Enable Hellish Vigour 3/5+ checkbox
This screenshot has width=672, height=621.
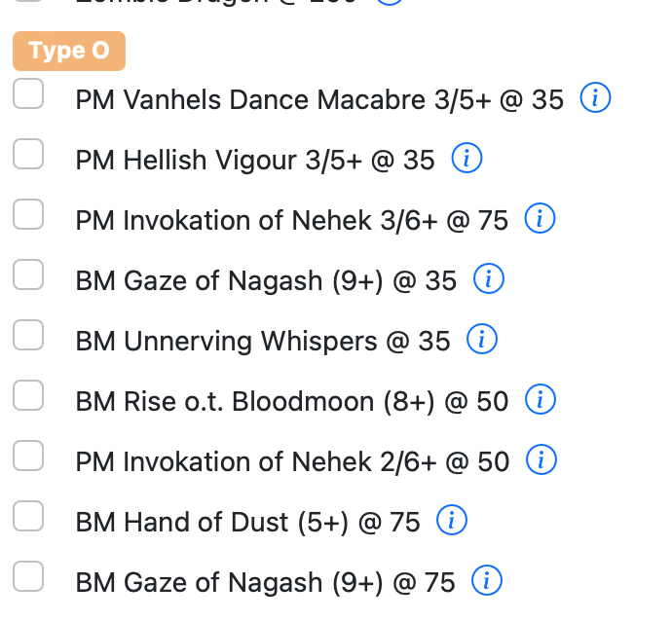28,155
